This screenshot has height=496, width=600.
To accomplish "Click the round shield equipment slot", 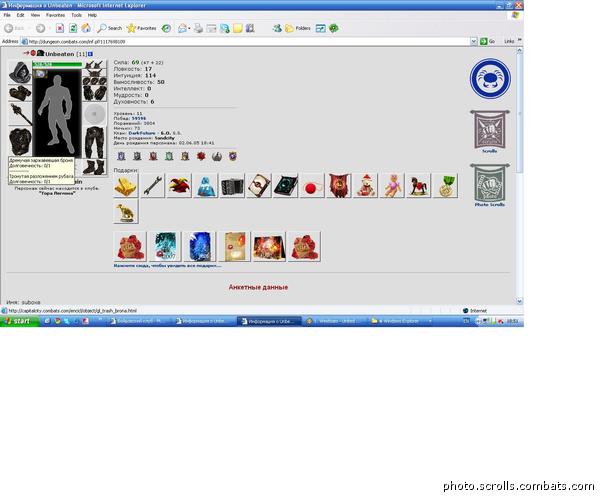I will pyautogui.click(x=95, y=114).
